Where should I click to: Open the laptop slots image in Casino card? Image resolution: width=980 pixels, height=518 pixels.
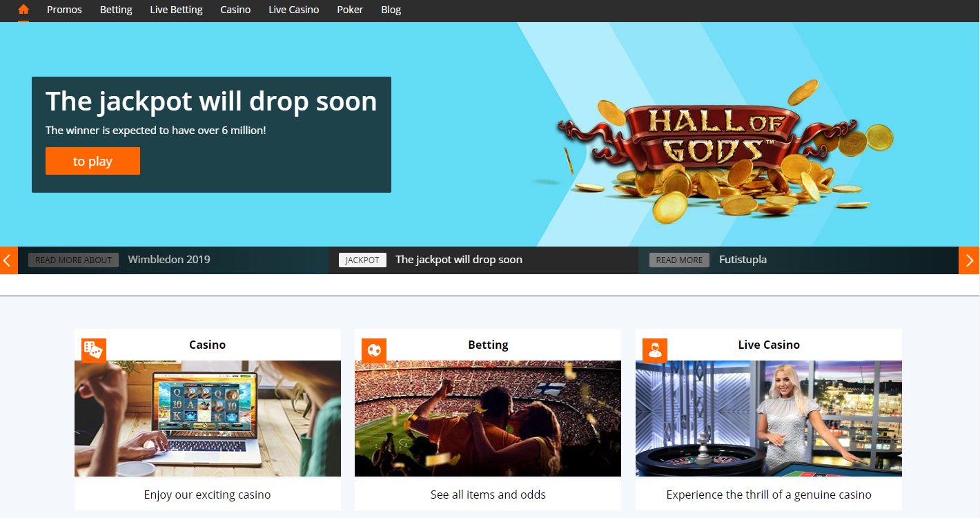tap(208, 419)
